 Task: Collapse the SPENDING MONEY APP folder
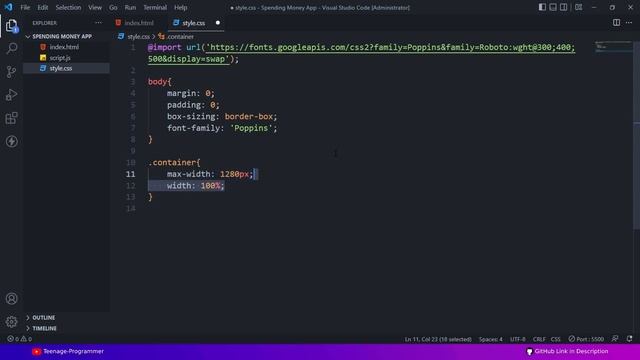pyautogui.click(x=62, y=36)
